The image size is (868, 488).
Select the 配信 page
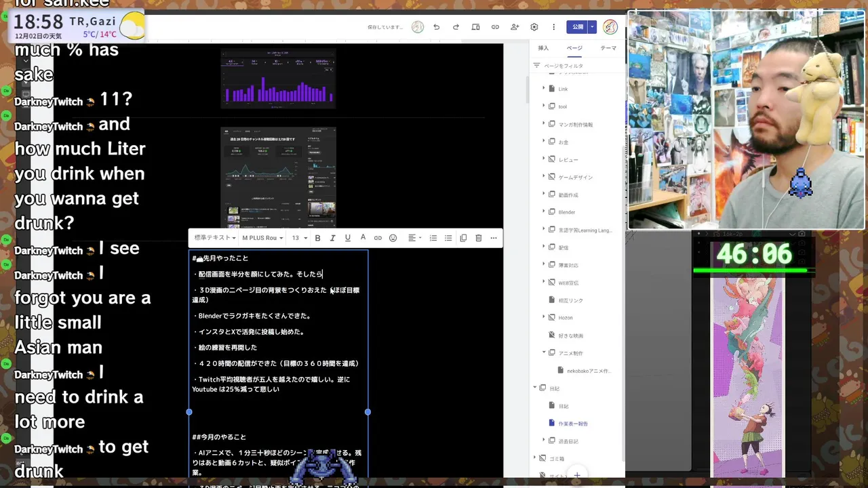point(564,247)
